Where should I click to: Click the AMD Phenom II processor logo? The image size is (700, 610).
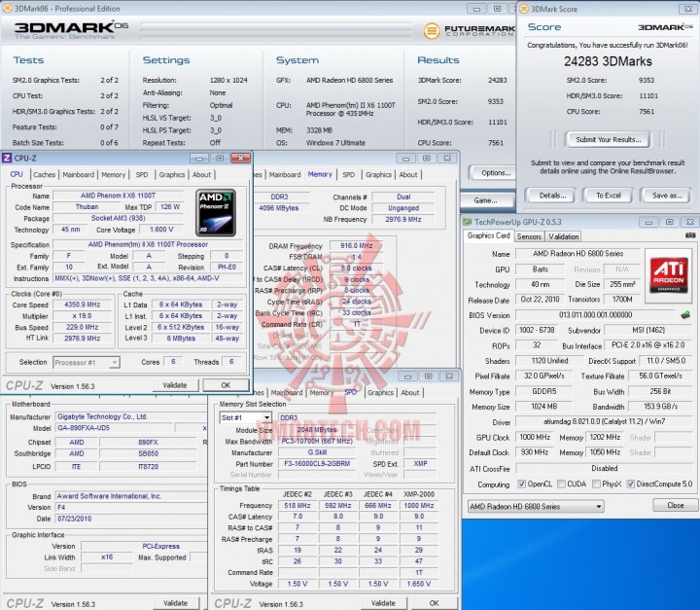(x=216, y=213)
